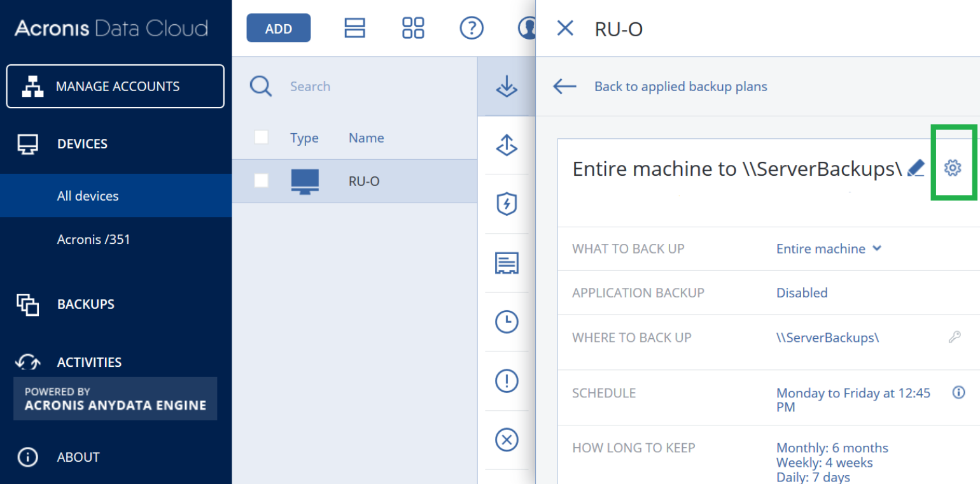Screen dimensions: 980x484
Task: Change the \\ServerBackups\ backup location
Action: coord(827,338)
